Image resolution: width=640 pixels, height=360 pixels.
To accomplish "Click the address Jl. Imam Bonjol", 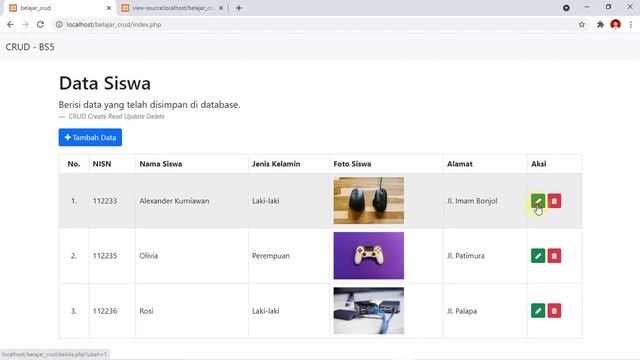I will 472,201.
